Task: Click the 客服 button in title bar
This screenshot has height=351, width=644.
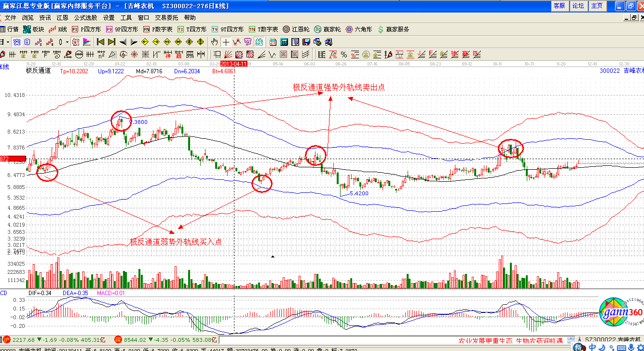Action: (x=559, y=6)
